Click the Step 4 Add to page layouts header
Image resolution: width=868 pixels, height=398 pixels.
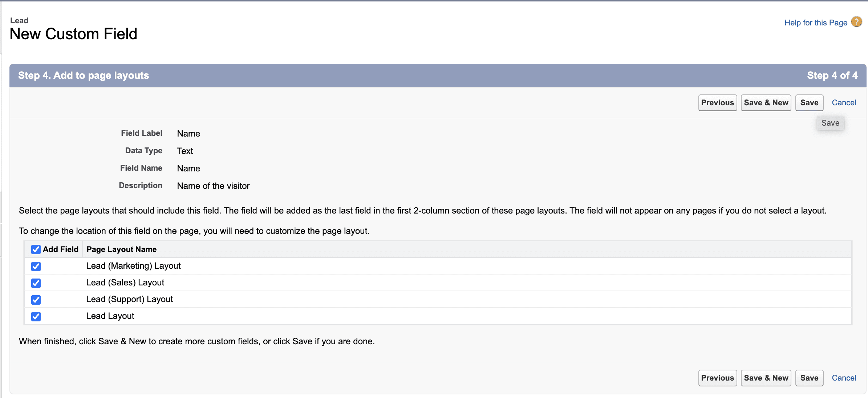84,76
